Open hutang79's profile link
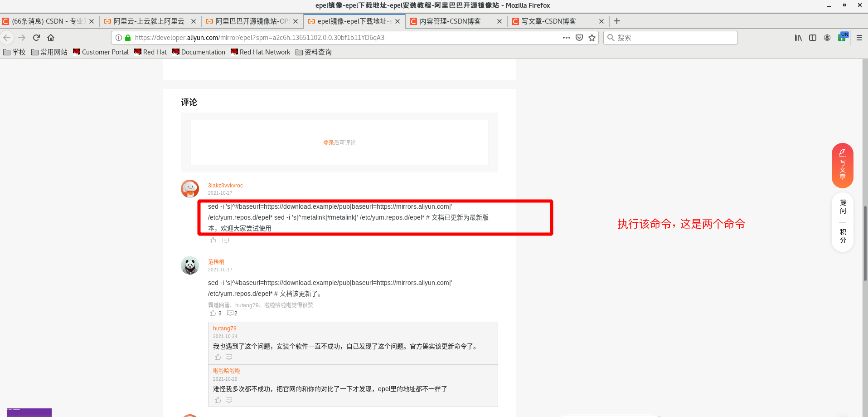Screen dimensions: 868x417 224,328
